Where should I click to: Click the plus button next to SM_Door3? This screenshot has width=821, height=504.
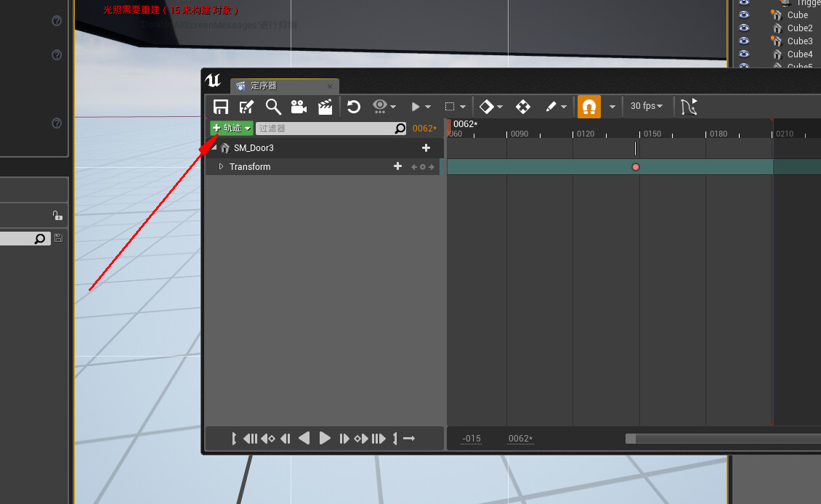click(426, 147)
